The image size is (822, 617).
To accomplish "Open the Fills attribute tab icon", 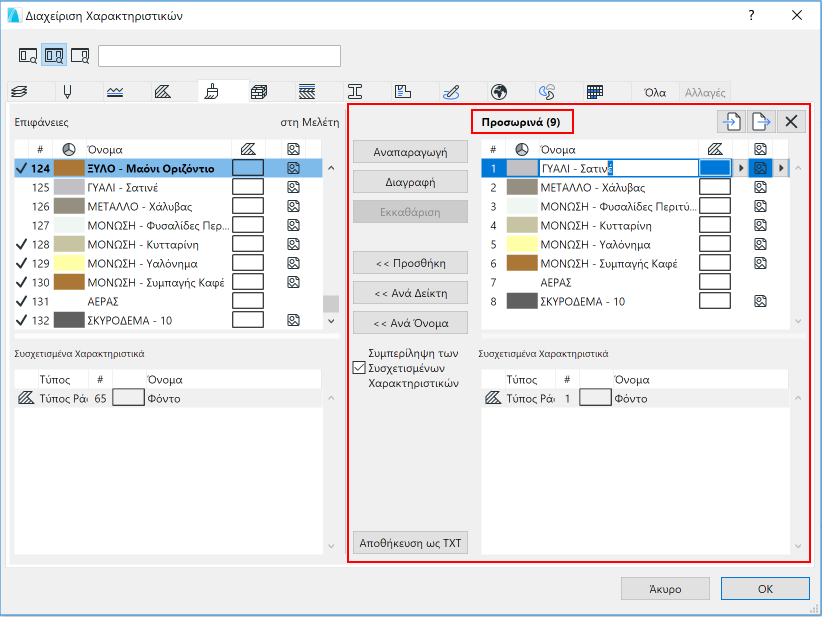I will (163, 92).
